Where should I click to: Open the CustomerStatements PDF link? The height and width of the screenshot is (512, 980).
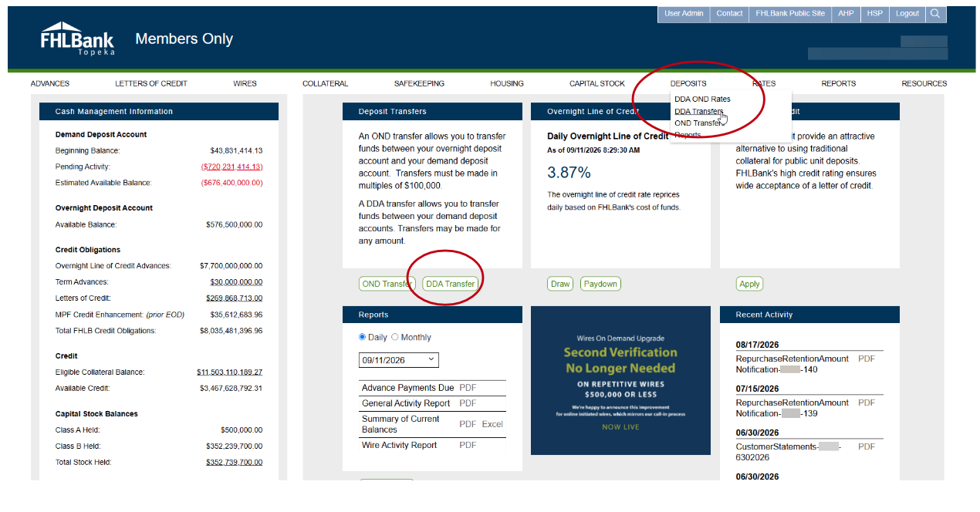pyautogui.click(x=867, y=446)
